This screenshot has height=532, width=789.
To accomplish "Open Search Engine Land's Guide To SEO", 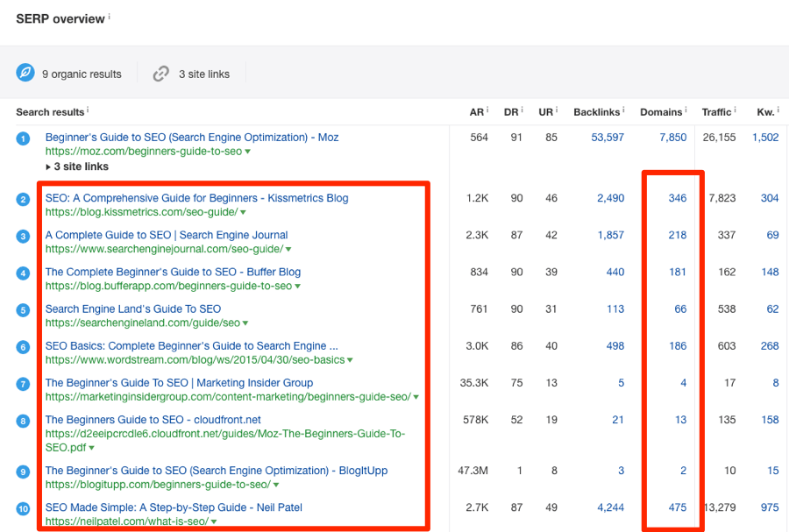I will (133, 309).
